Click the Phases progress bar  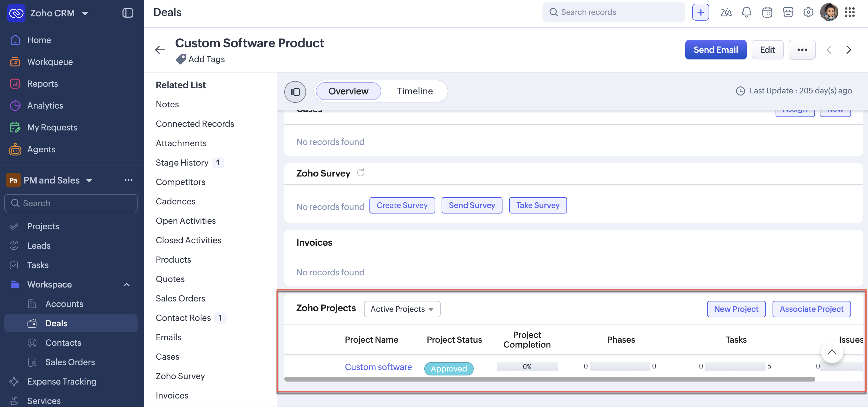click(x=620, y=367)
